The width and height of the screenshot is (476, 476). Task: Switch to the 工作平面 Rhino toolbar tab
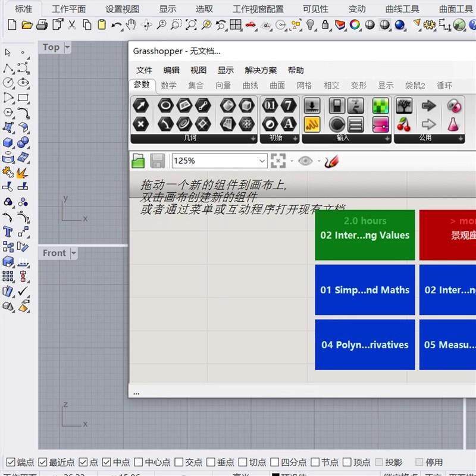[68, 9]
